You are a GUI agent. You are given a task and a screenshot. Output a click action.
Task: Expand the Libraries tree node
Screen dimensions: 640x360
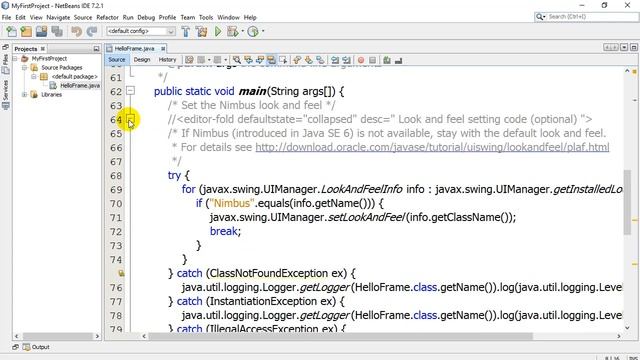coord(24,95)
